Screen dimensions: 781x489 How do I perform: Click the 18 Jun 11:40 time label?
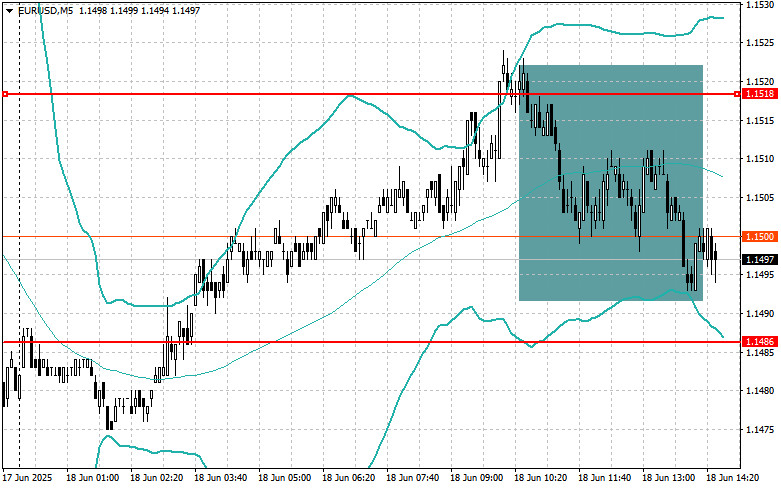pyautogui.click(x=604, y=478)
